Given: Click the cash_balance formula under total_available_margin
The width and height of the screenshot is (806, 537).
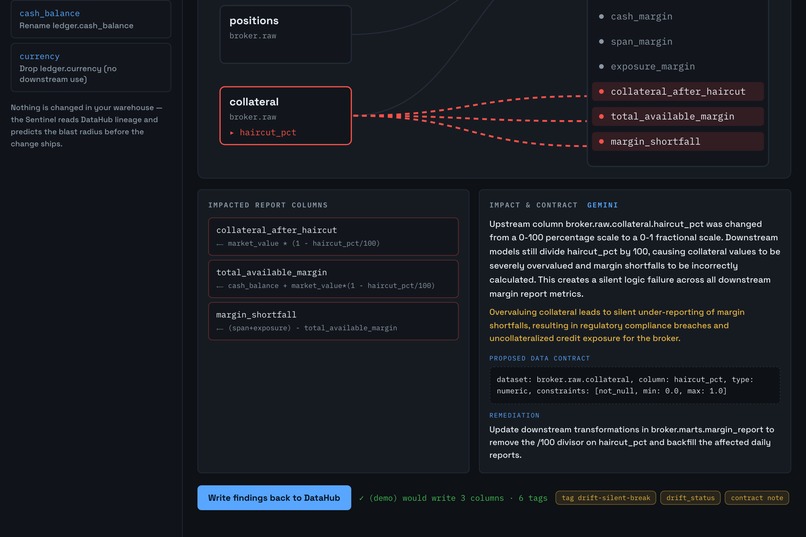Looking at the screenshot, I should pos(331,286).
